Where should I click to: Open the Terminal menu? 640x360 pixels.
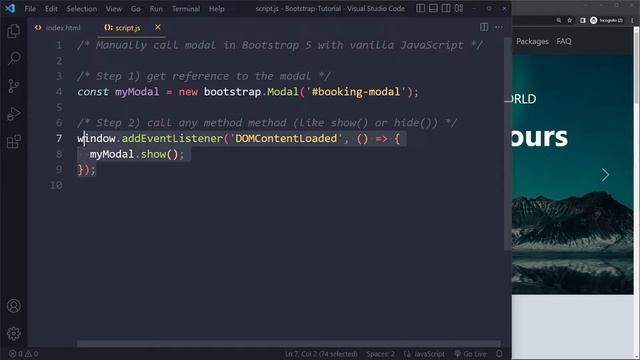tap(186, 9)
